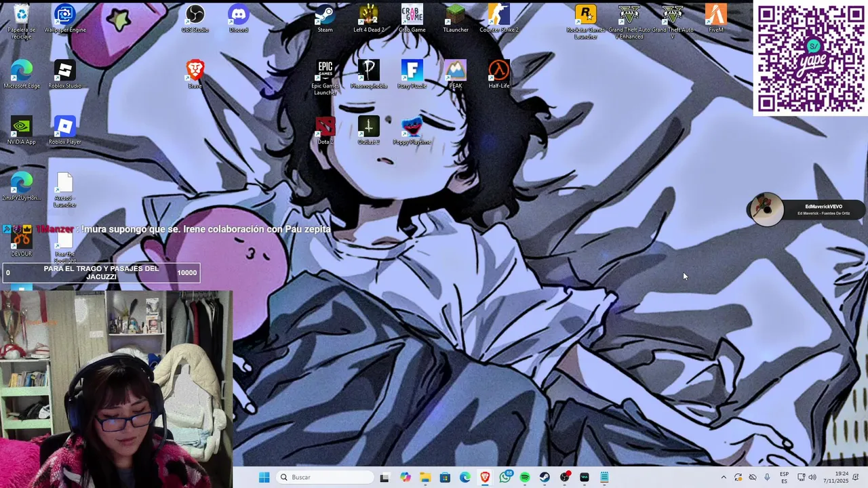Open Task View from the taskbar
Viewport: 868px width, 488px height.
pos(384,477)
